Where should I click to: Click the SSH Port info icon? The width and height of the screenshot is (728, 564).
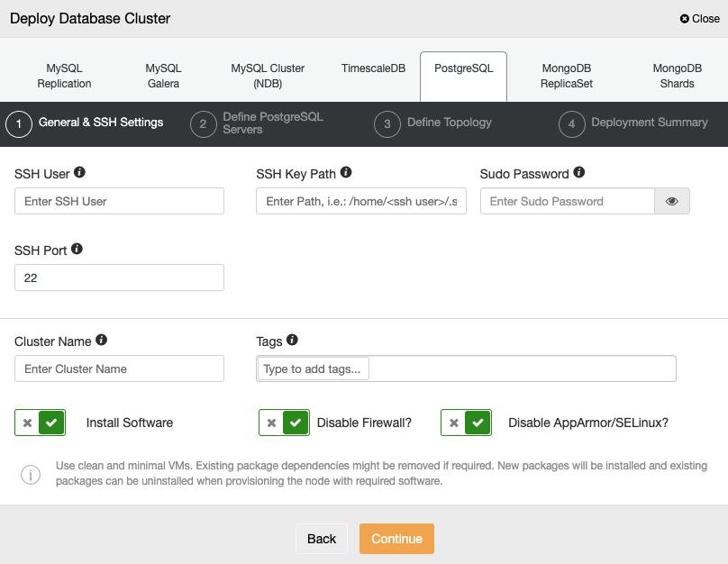(x=77, y=249)
